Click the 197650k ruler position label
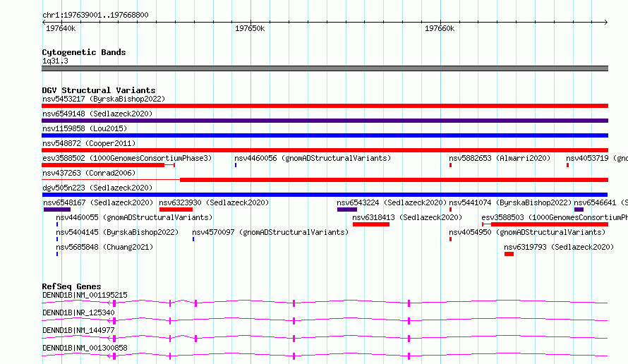Image resolution: width=628 pixels, height=364 pixels. pos(250,28)
